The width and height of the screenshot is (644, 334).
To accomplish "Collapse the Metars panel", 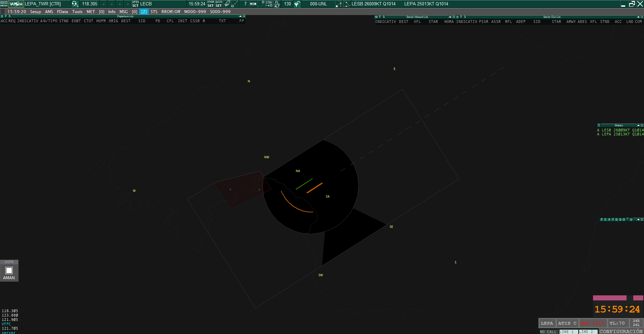I will pos(638,125).
